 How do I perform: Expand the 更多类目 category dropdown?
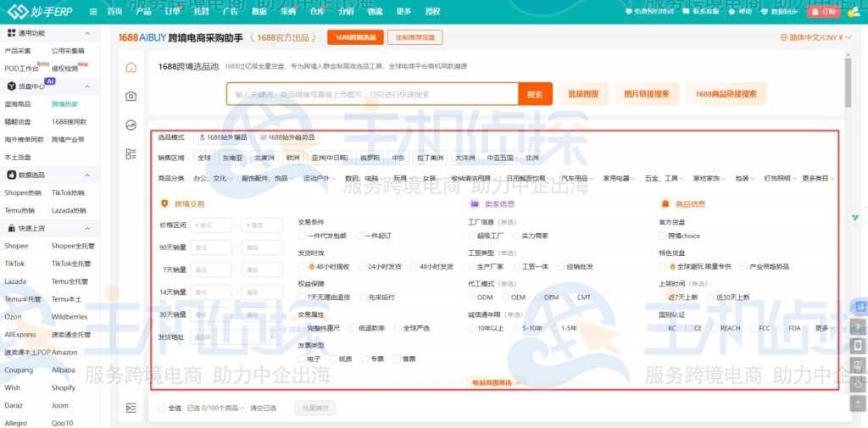pos(819,179)
